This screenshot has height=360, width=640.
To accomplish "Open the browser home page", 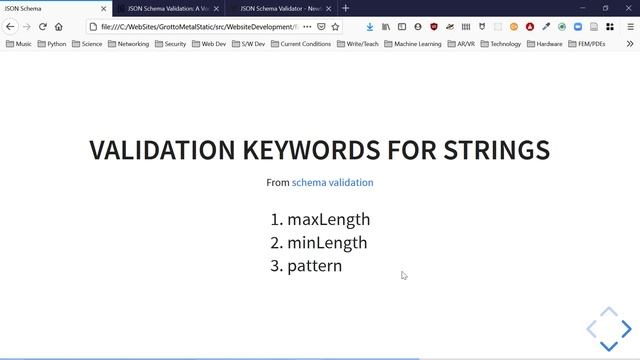I will click(x=59, y=27).
